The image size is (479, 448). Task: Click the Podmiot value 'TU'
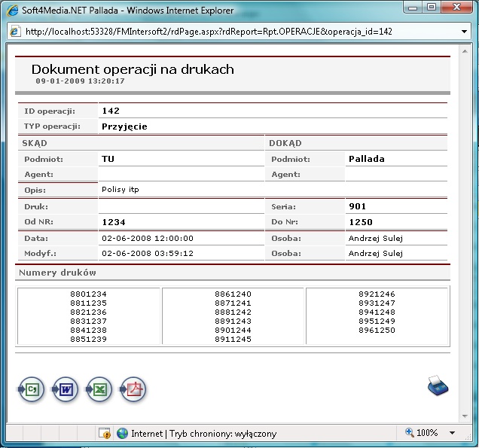pos(108,159)
